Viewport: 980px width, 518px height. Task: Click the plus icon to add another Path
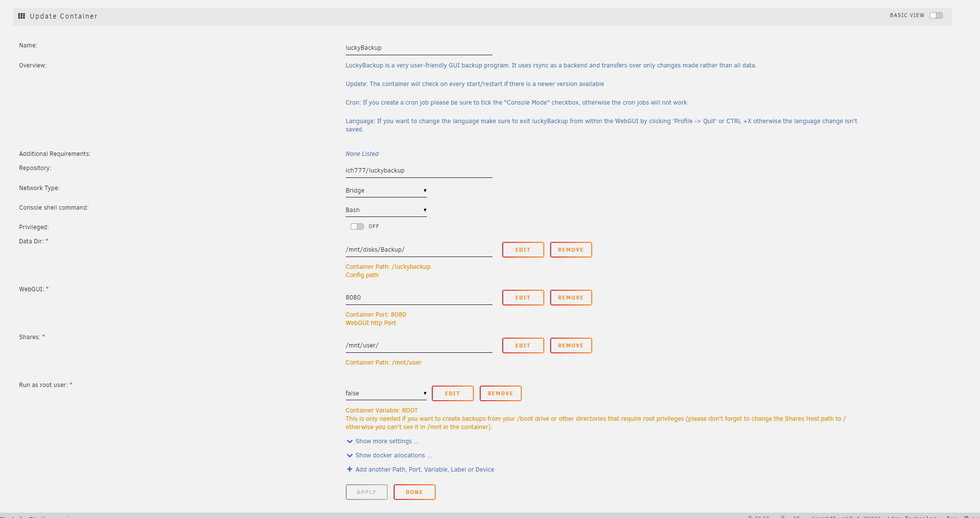pyautogui.click(x=350, y=469)
